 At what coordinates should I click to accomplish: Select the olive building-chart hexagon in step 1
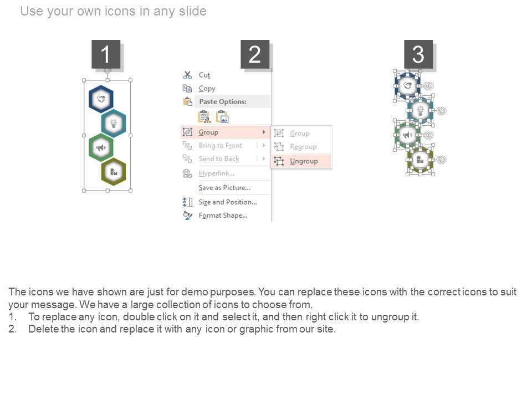(x=114, y=172)
